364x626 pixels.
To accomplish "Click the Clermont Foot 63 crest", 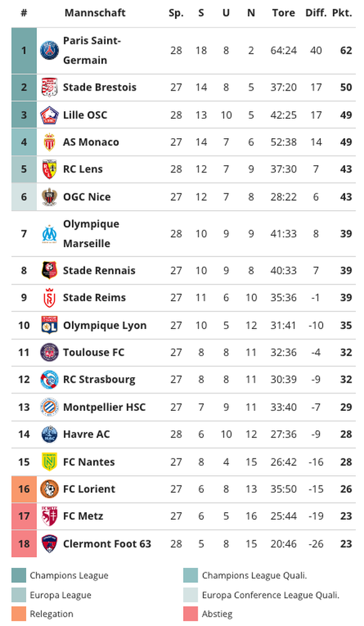I will (x=49, y=543).
